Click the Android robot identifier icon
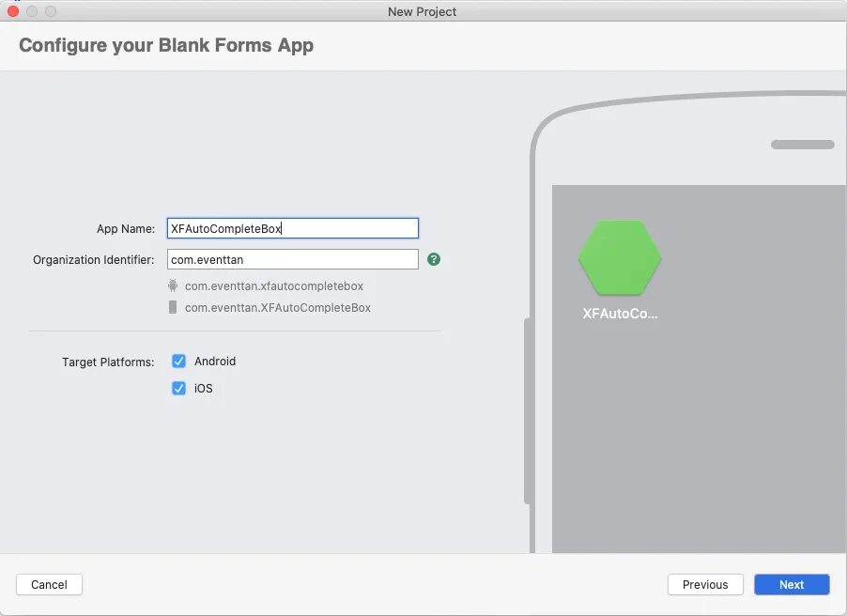 (173, 285)
